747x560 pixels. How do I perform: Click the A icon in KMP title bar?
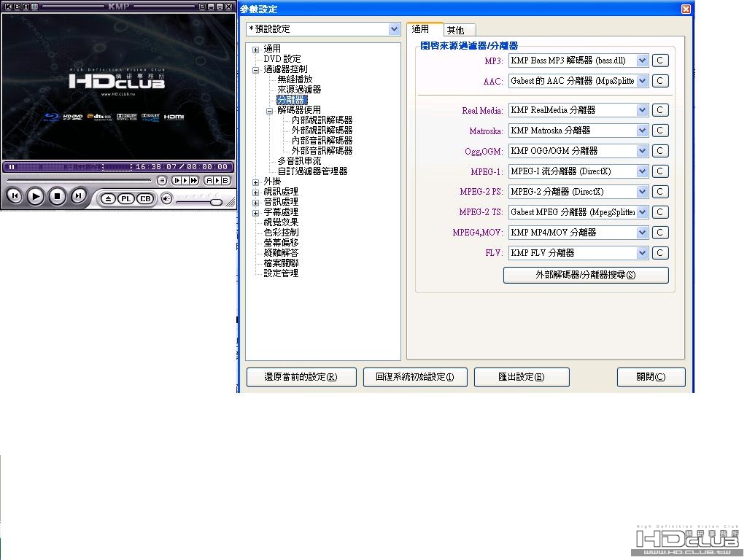[26, 6]
